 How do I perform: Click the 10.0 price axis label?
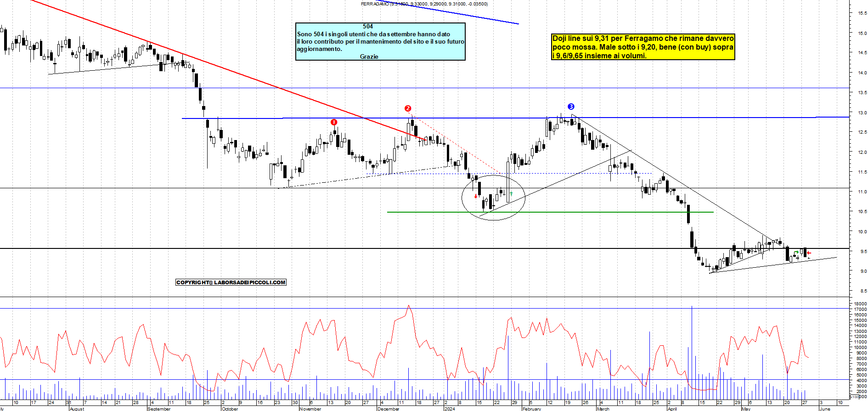tap(862, 231)
